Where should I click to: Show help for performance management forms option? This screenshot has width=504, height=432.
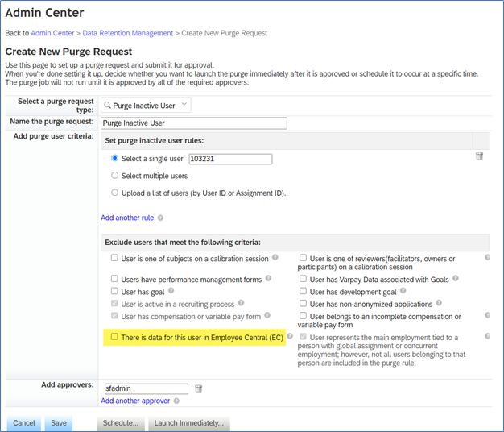[x=268, y=278]
